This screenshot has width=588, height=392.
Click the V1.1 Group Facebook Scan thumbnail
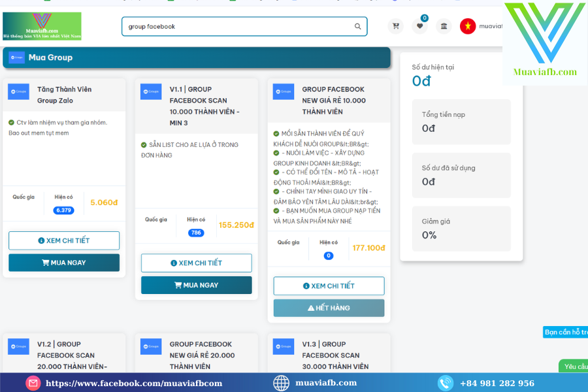[x=151, y=91]
